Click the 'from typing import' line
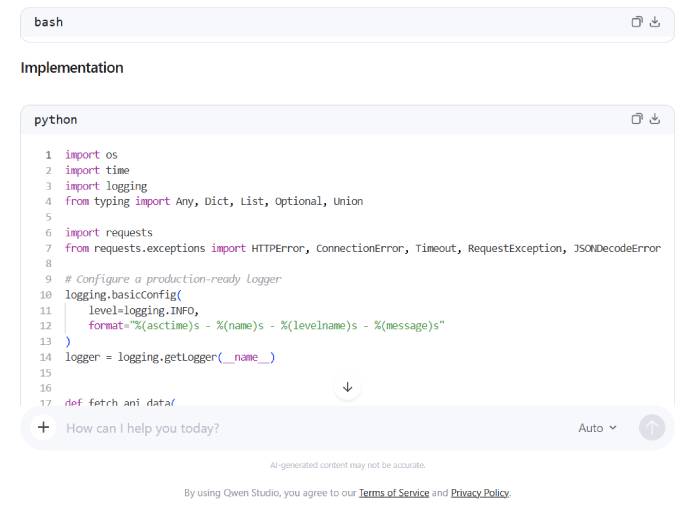700x523 pixels. tap(214, 202)
